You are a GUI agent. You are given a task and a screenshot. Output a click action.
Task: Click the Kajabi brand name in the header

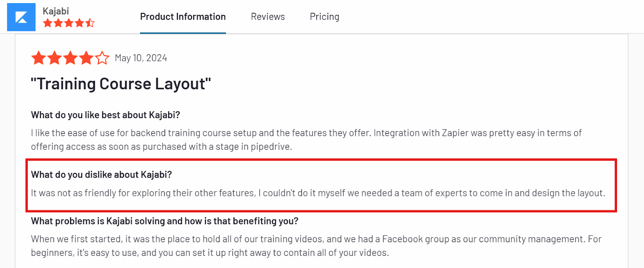(56, 11)
